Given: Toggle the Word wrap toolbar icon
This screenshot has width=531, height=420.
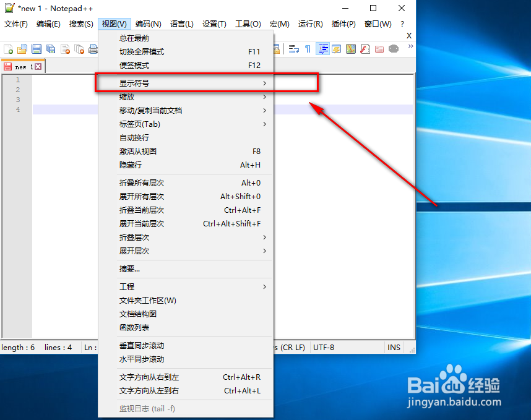Looking at the screenshot, I should 293,49.
